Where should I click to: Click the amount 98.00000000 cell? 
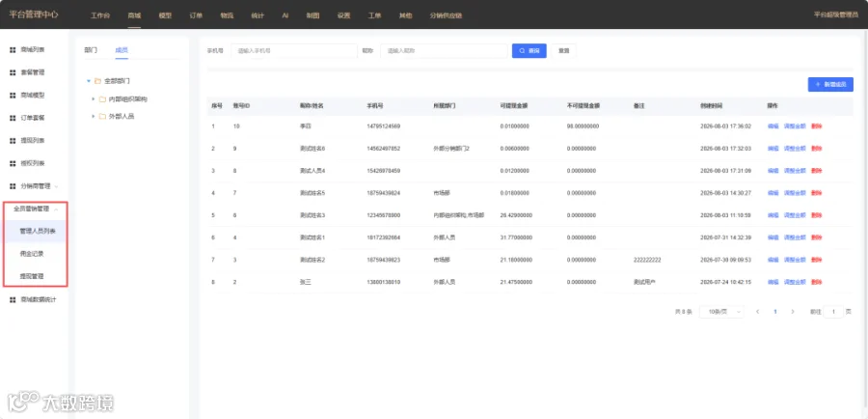click(x=582, y=126)
